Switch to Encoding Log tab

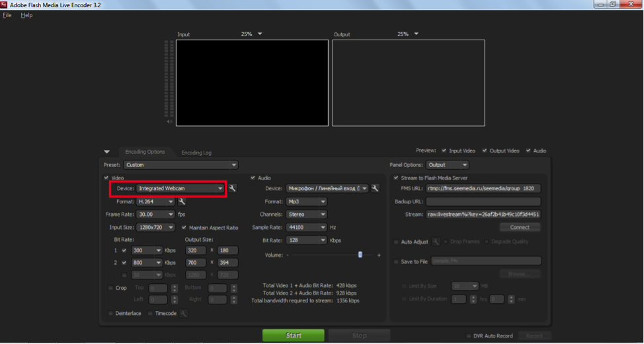(x=196, y=153)
